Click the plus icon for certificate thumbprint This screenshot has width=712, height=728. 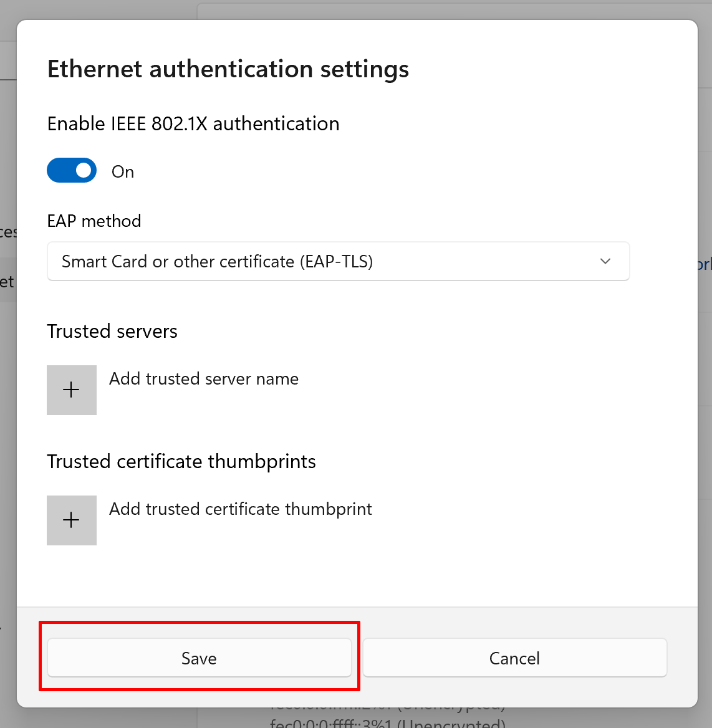point(72,520)
